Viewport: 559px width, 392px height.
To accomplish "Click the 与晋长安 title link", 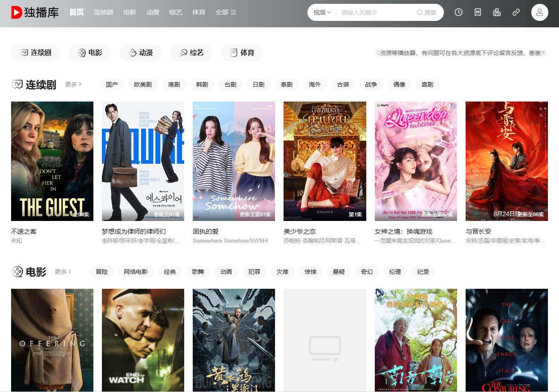I will [x=478, y=232].
